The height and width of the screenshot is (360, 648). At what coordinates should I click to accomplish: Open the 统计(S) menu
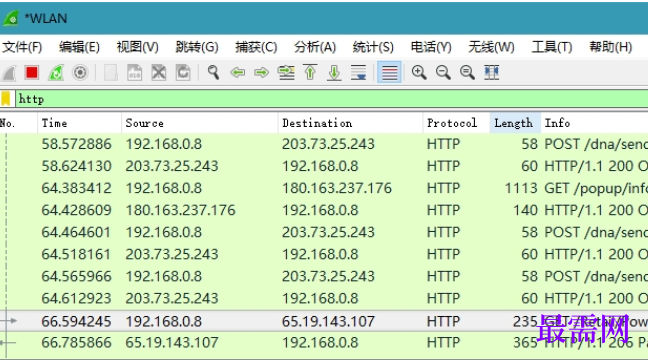(x=373, y=47)
